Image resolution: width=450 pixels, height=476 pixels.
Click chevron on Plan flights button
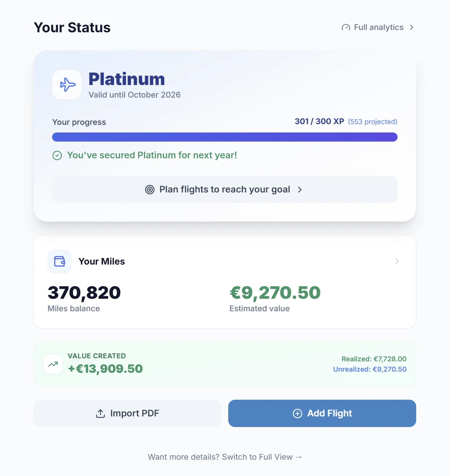(300, 190)
